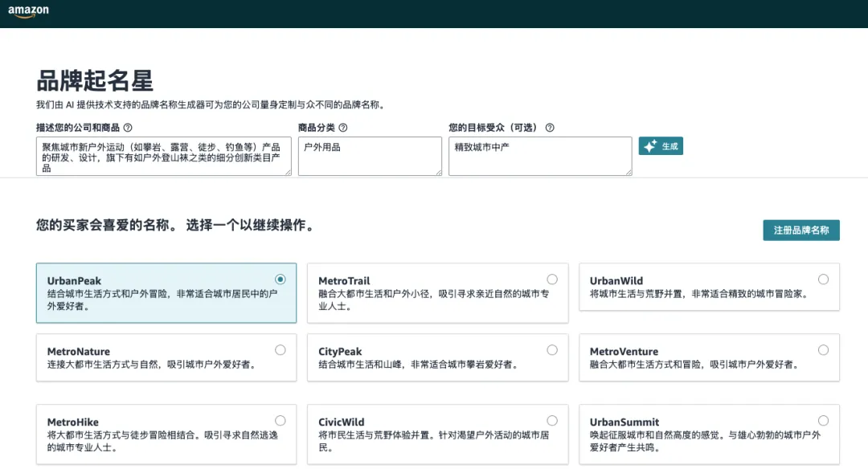The height and width of the screenshot is (469, 868).
Task: Select the MetroHike radio button
Action: [x=280, y=420]
